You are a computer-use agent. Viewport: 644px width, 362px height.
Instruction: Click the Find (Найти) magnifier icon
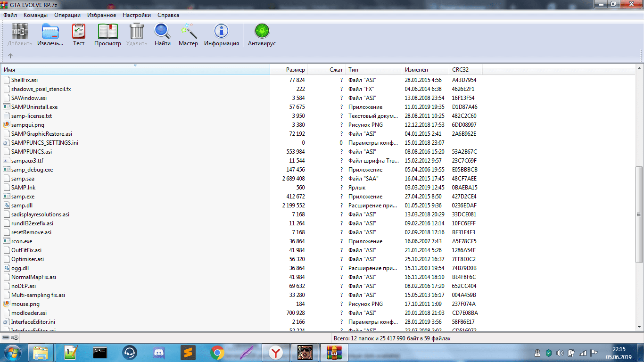tap(162, 34)
